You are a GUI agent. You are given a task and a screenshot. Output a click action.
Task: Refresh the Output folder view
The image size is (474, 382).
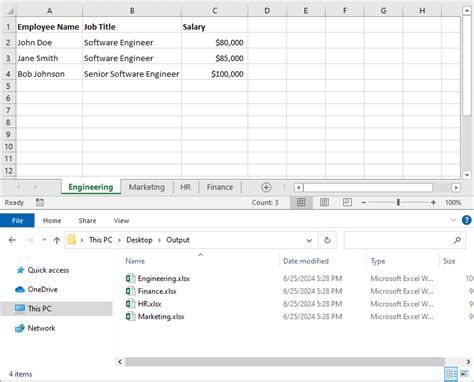coord(327,240)
